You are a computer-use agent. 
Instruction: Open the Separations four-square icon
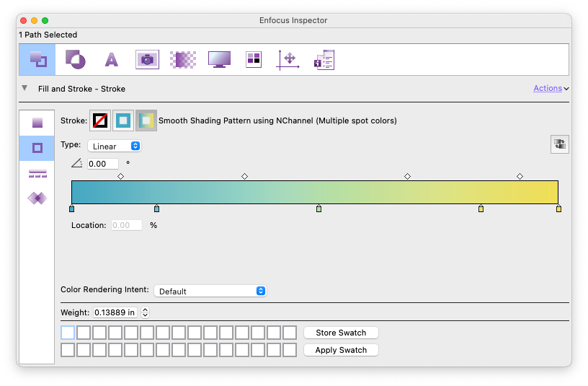(254, 59)
